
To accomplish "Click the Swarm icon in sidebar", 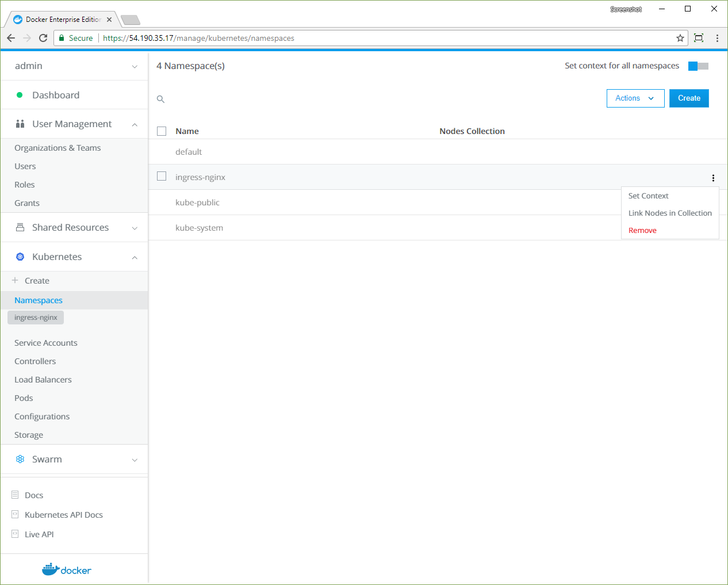I will (x=20, y=460).
